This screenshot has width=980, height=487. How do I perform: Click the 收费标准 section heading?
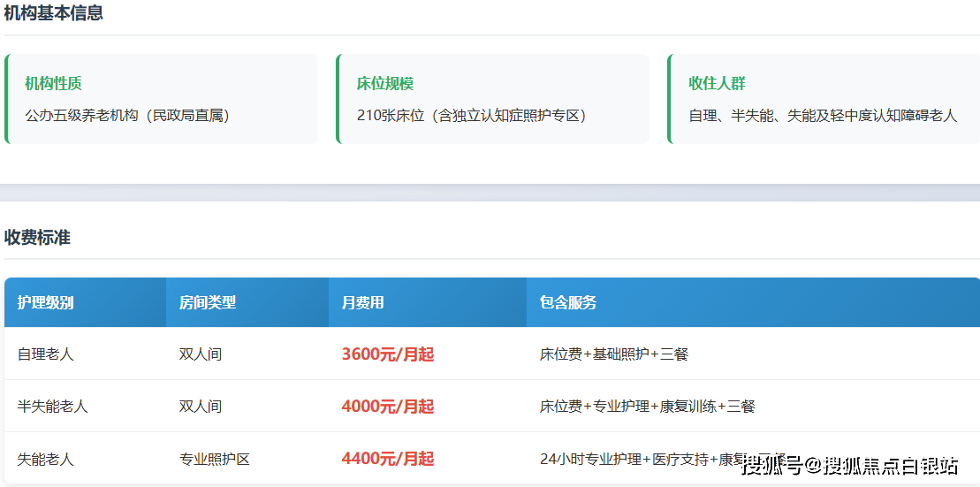click(x=37, y=238)
